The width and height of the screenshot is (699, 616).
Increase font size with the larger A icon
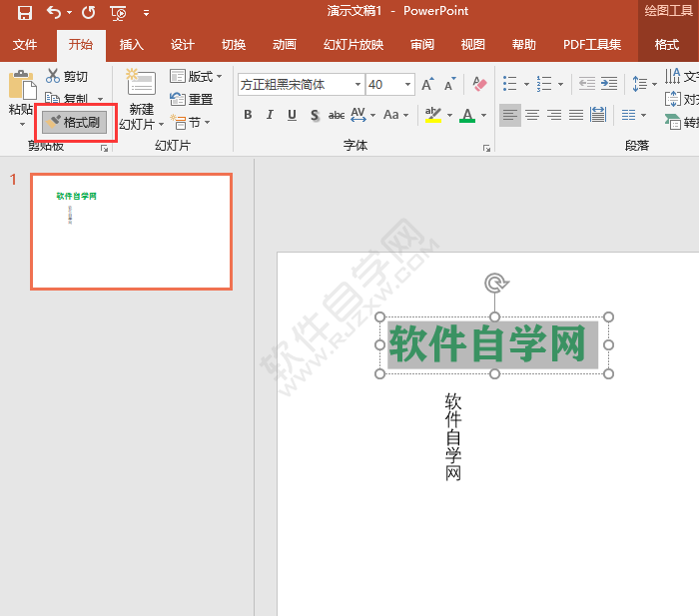coord(427,85)
